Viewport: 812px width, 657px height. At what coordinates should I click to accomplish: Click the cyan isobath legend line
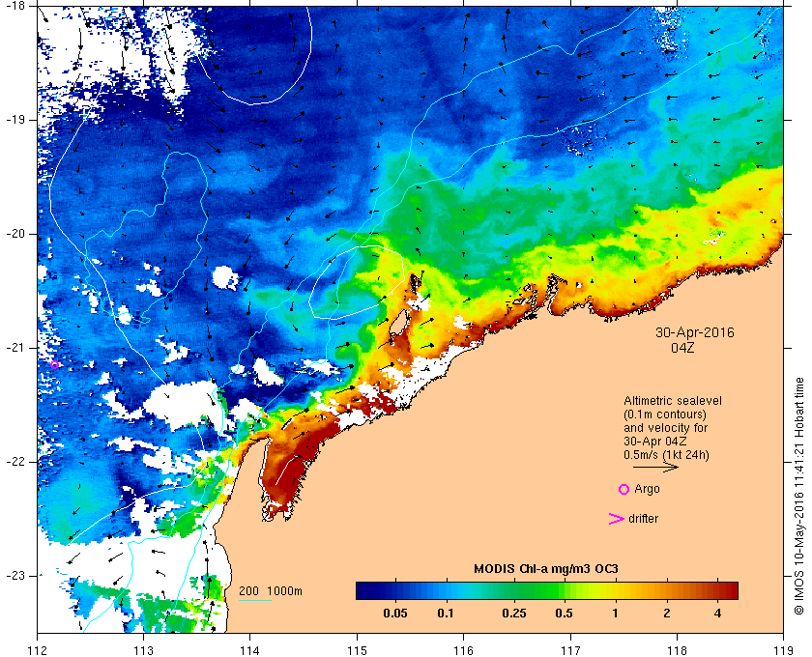tap(255, 601)
